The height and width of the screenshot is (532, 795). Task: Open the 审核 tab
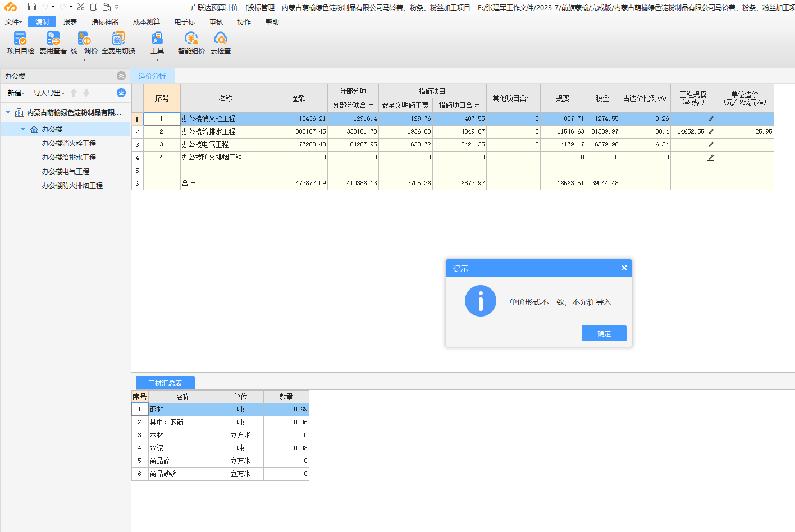click(x=216, y=21)
